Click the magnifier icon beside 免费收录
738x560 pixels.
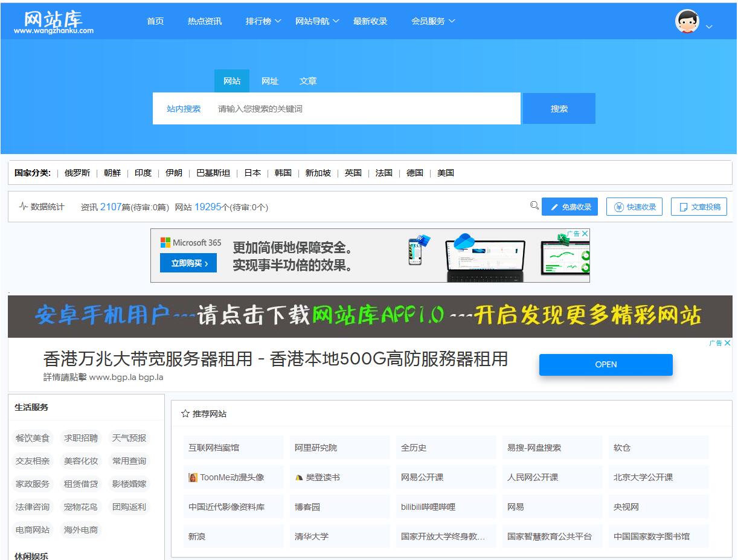pyautogui.click(x=534, y=205)
